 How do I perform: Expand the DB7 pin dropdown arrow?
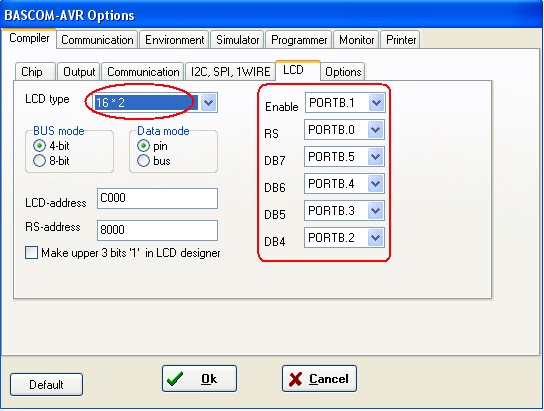[376, 156]
